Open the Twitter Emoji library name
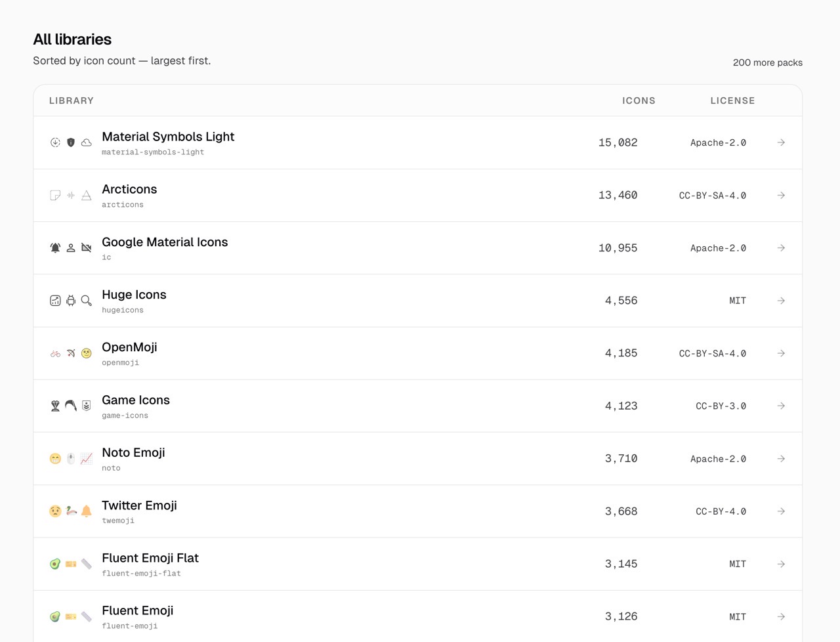840x642 pixels. tap(139, 505)
